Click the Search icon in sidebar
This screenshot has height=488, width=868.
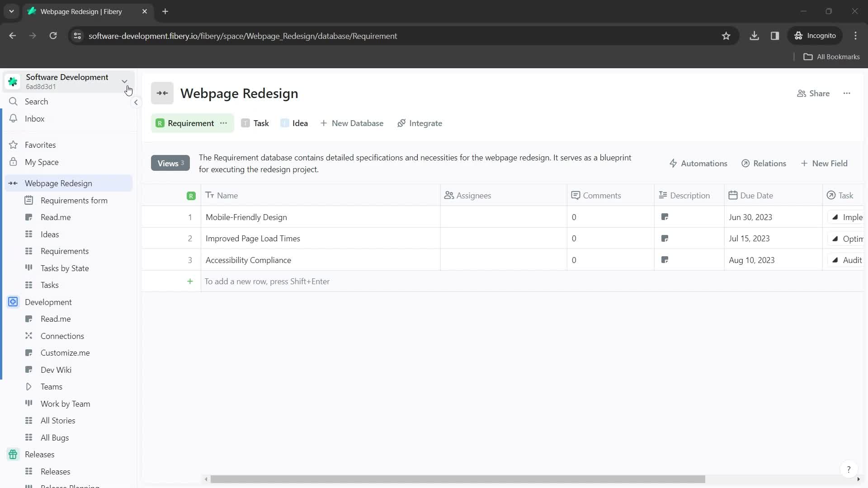pyautogui.click(x=13, y=101)
